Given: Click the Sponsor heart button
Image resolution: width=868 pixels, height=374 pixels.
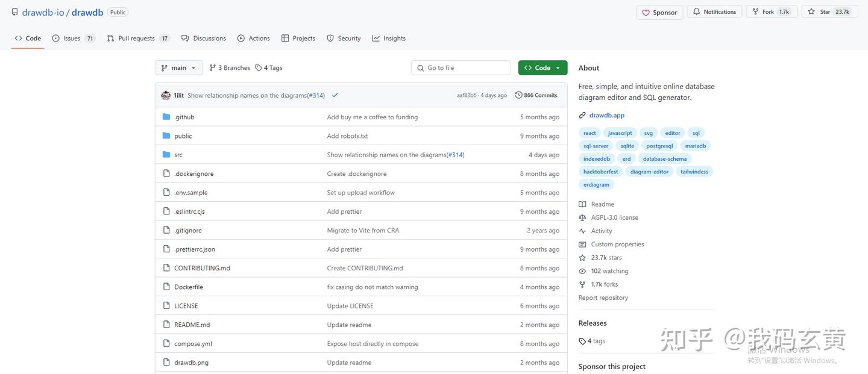Looking at the screenshot, I should [x=660, y=12].
